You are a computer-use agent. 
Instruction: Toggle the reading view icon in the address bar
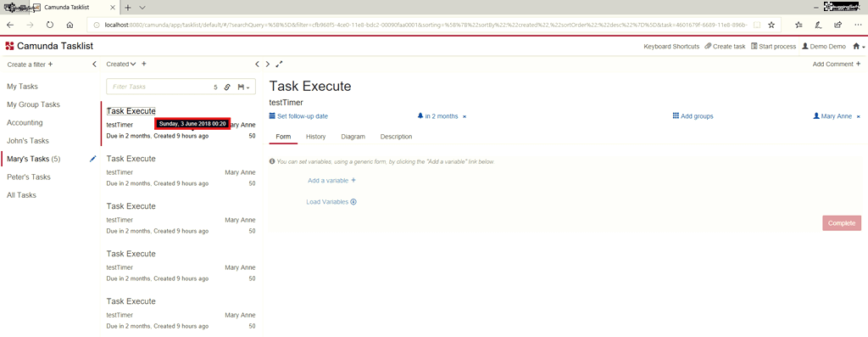pyautogui.click(x=757, y=25)
